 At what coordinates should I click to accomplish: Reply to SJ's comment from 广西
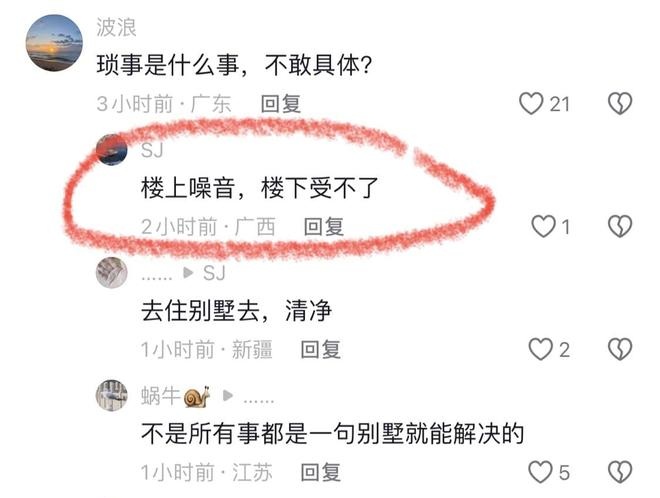324,226
